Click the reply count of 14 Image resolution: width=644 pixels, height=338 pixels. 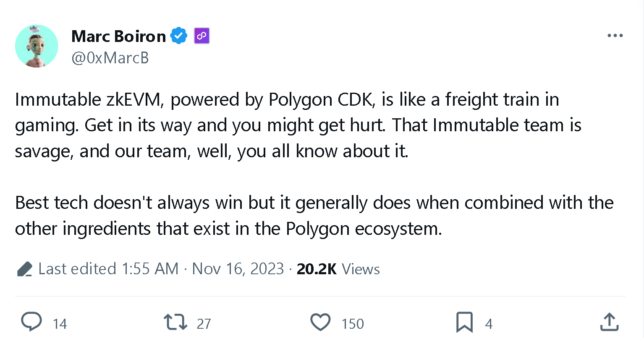[60, 324]
